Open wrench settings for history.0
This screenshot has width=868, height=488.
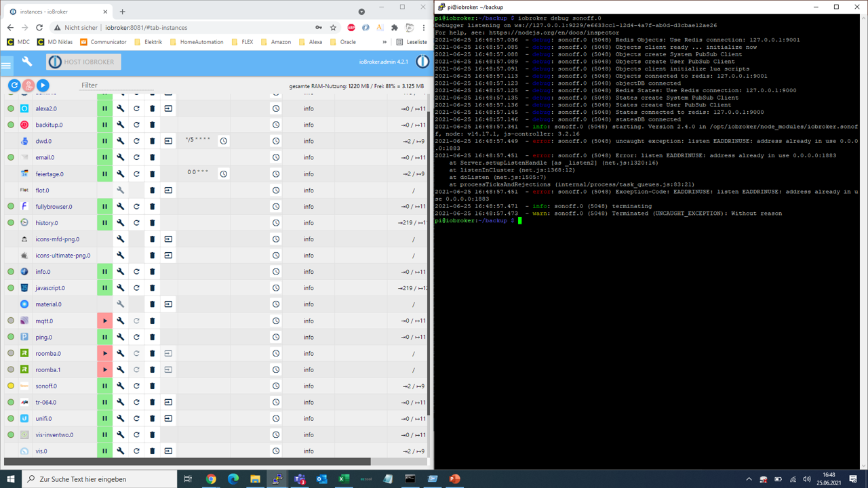120,223
